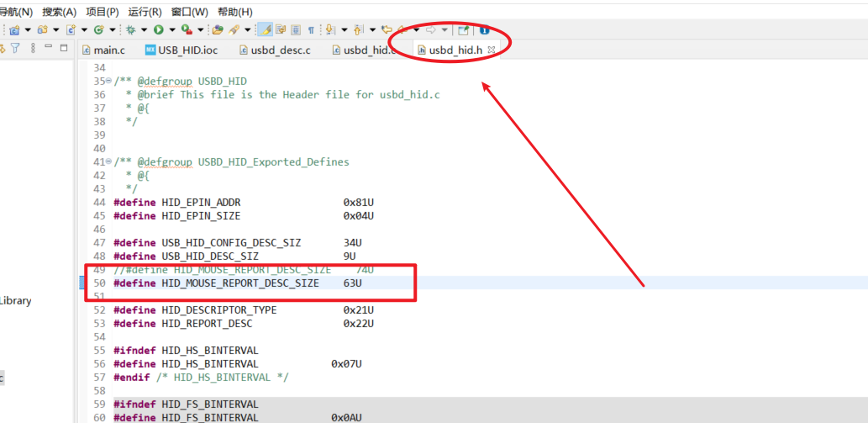Expand the new source file dropdown
This screenshot has width=868, height=423.
click(84, 30)
